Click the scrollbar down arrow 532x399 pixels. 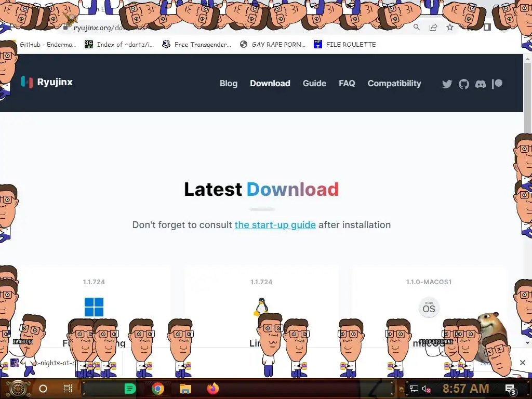[x=527, y=343]
